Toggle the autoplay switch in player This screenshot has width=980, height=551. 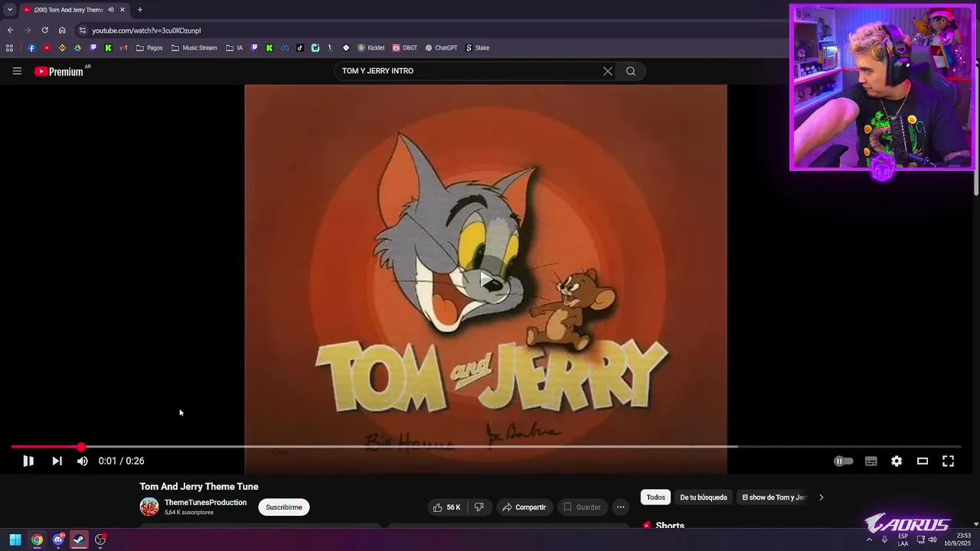pyautogui.click(x=843, y=461)
